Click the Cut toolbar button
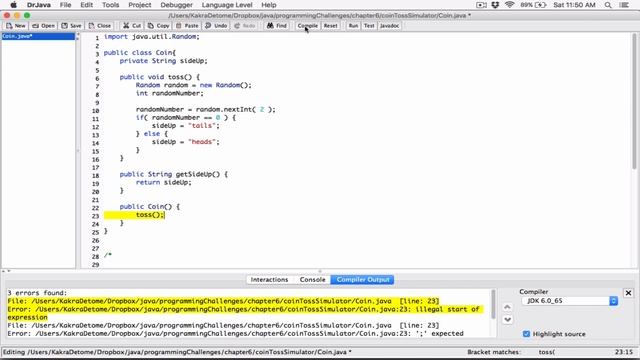This screenshot has height=360, width=640. [x=132, y=26]
